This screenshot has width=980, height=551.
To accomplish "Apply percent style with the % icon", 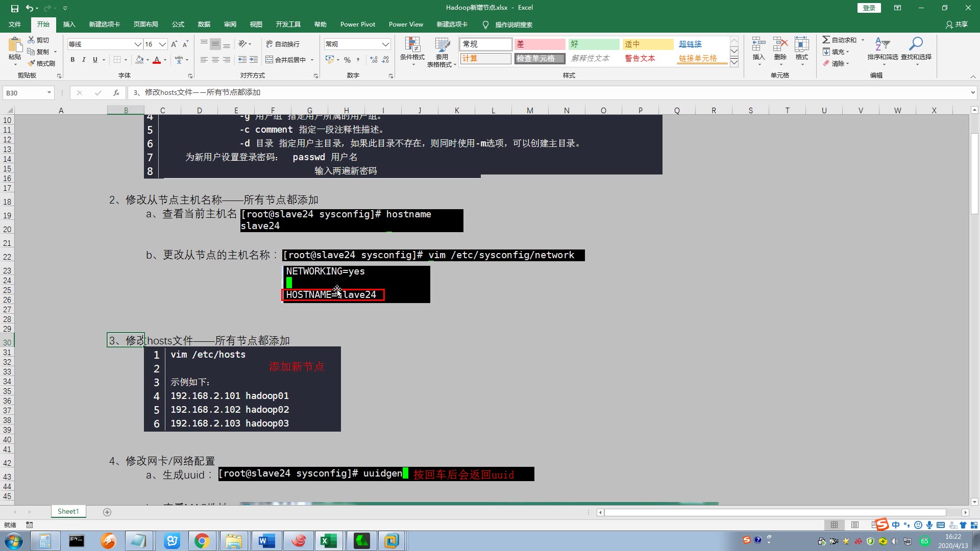I will 347,60.
